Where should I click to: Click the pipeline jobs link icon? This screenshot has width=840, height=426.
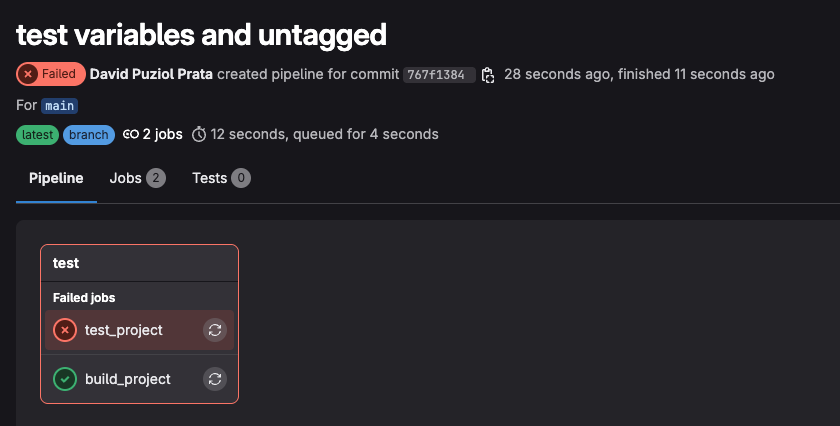(x=131, y=134)
